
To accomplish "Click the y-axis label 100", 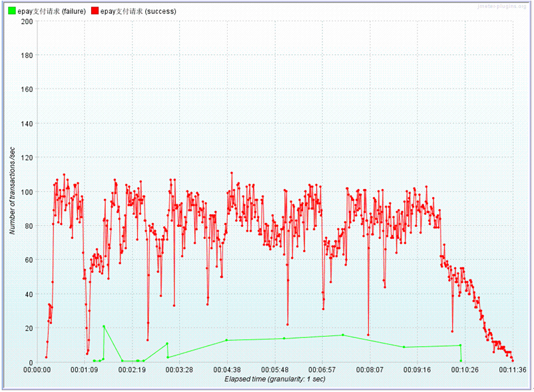I will (27, 192).
